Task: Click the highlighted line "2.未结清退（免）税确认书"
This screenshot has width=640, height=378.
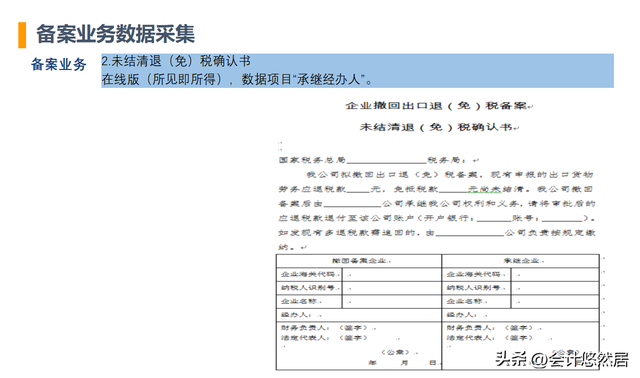Action: point(176,61)
